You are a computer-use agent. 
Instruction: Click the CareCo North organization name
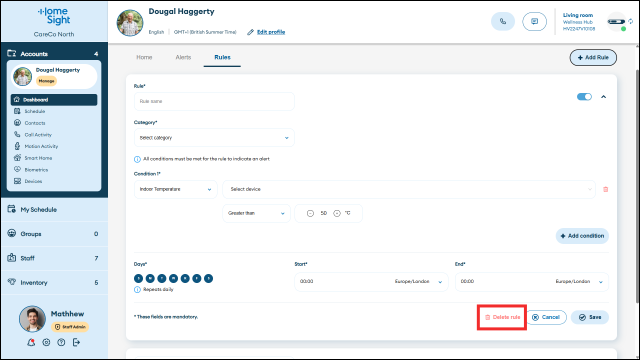[54, 34]
